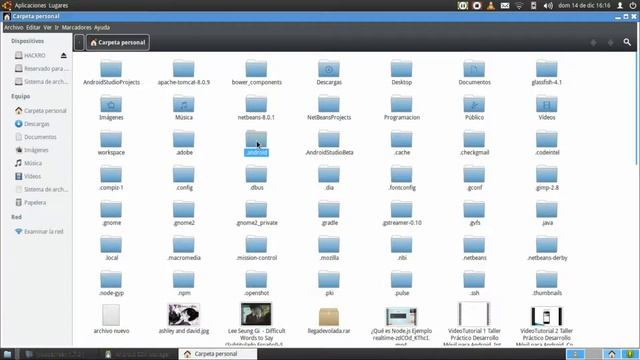Click the Carpeta personal path bar button
The width and height of the screenshot is (640, 360).
pos(118,42)
